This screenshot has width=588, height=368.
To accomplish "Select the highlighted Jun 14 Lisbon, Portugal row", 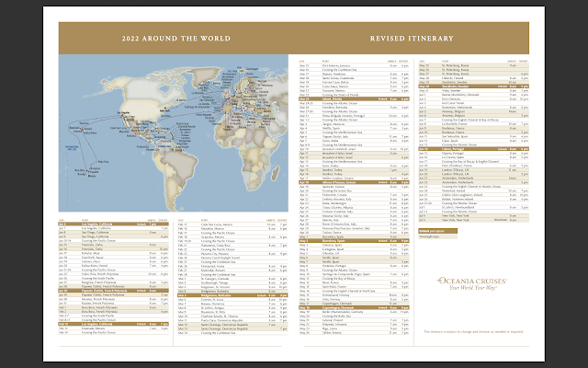I will click(x=474, y=149).
